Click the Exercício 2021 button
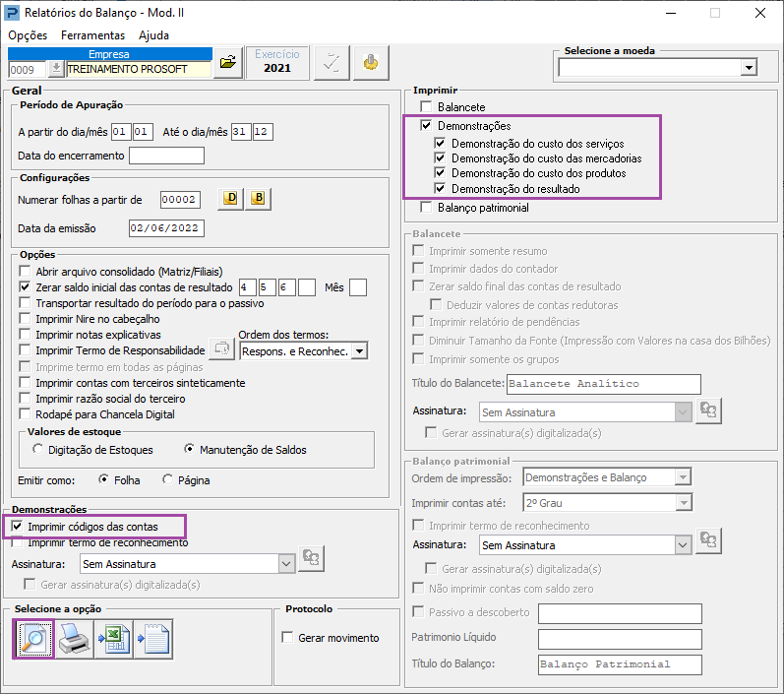 click(277, 62)
